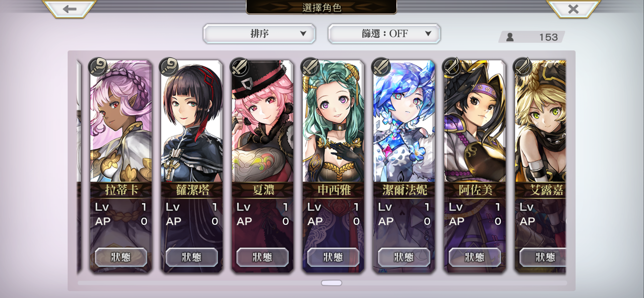Open 狀態 for 拉蒂卡

point(121,257)
